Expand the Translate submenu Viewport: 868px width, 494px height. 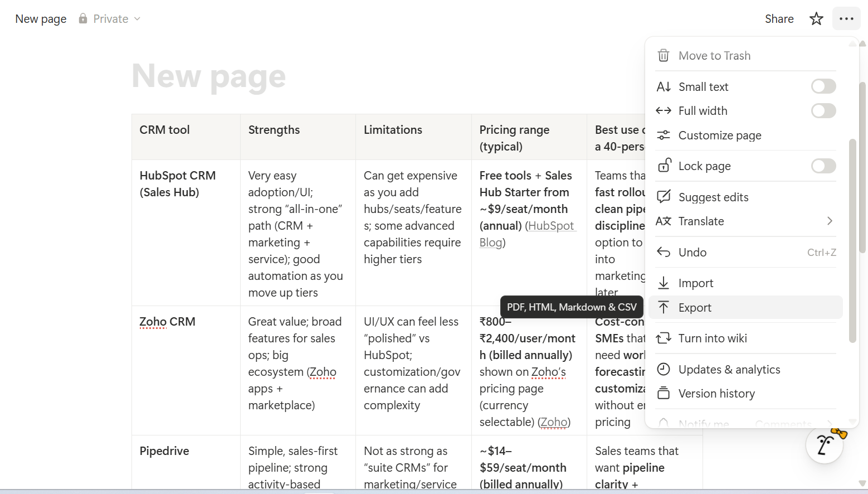coord(830,221)
